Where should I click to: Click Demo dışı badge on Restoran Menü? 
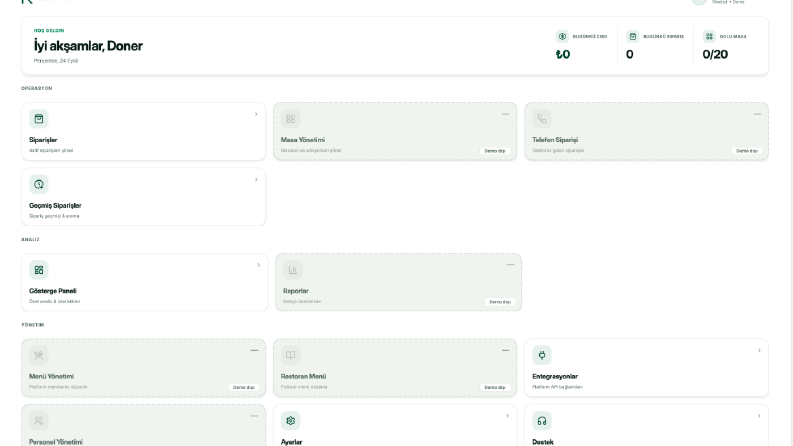[495, 387]
